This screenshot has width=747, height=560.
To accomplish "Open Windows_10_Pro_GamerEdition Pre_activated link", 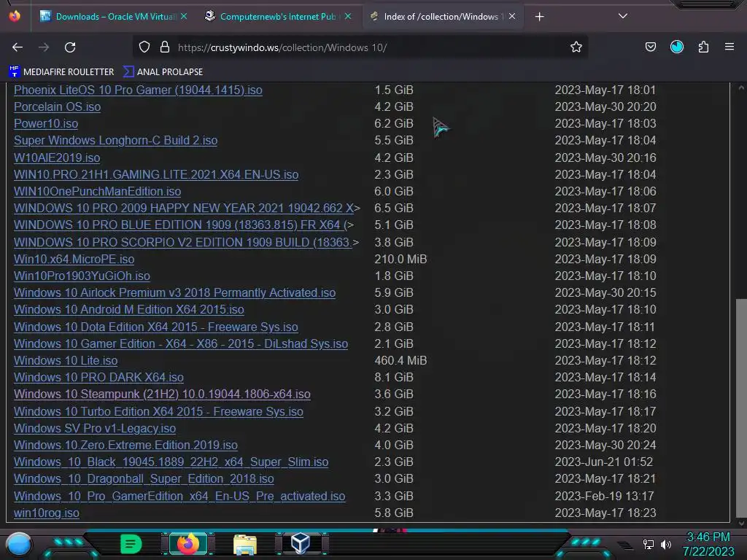I will pos(179,496).
